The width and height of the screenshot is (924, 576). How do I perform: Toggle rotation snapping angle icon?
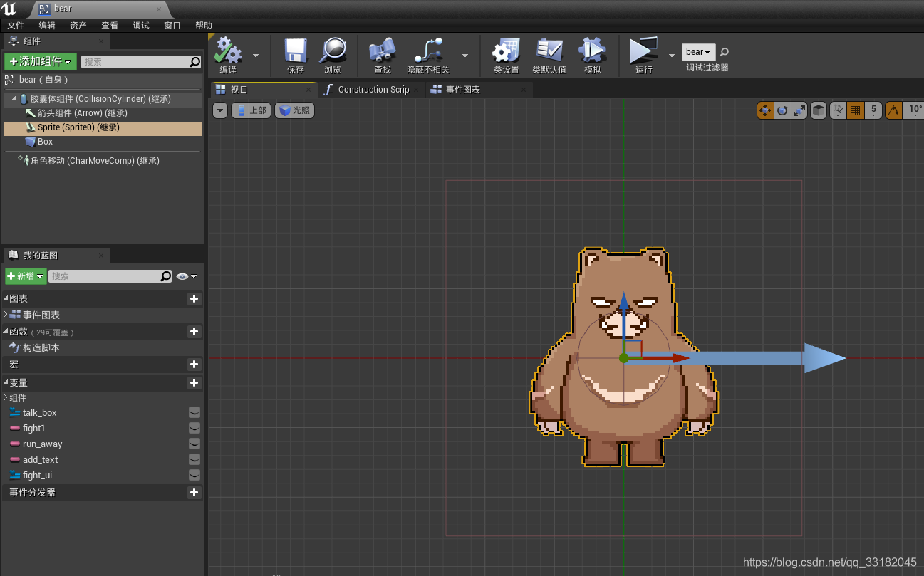[893, 110]
